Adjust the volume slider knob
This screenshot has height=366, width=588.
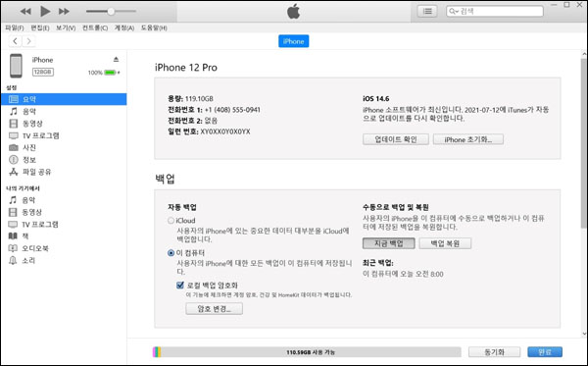pyautogui.click(x=111, y=11)
